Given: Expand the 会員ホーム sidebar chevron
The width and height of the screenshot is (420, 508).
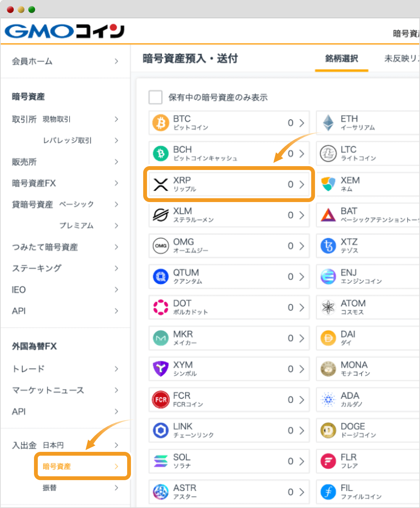Looking at the screenshot, I should click(116, 61).
